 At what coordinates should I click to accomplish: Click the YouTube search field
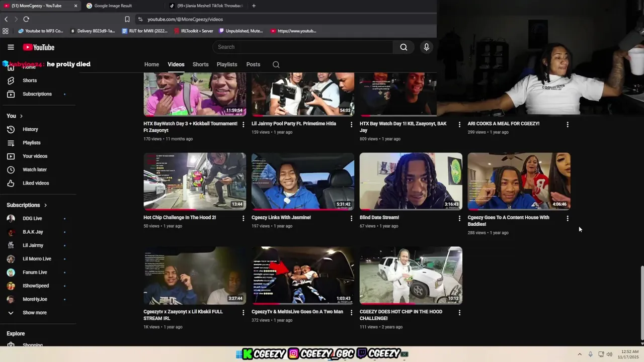point(303,47)
